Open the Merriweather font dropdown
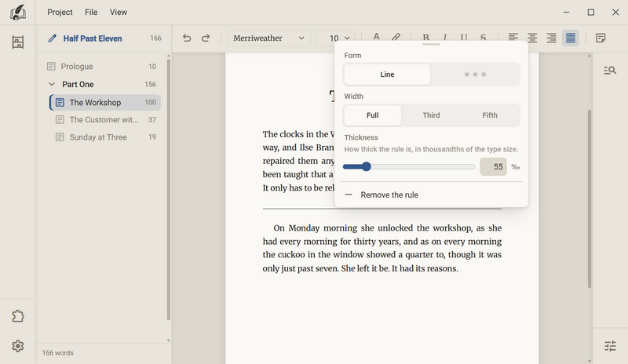Screen dimensions: 628x364 click(x=268, y=38)
